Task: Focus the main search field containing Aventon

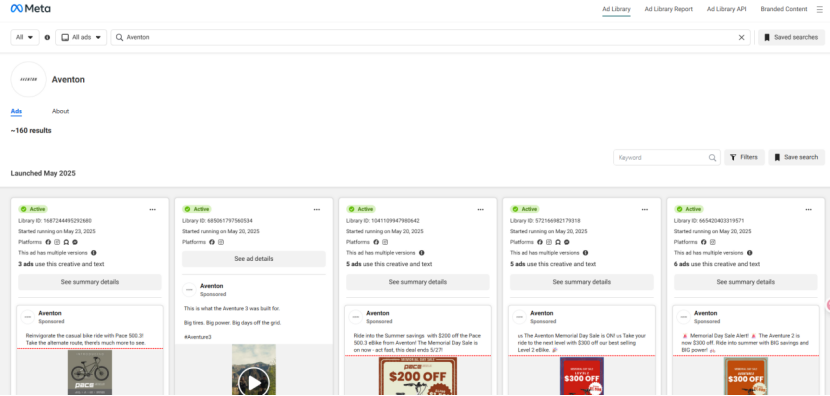Action: click(x=430, y=38)
